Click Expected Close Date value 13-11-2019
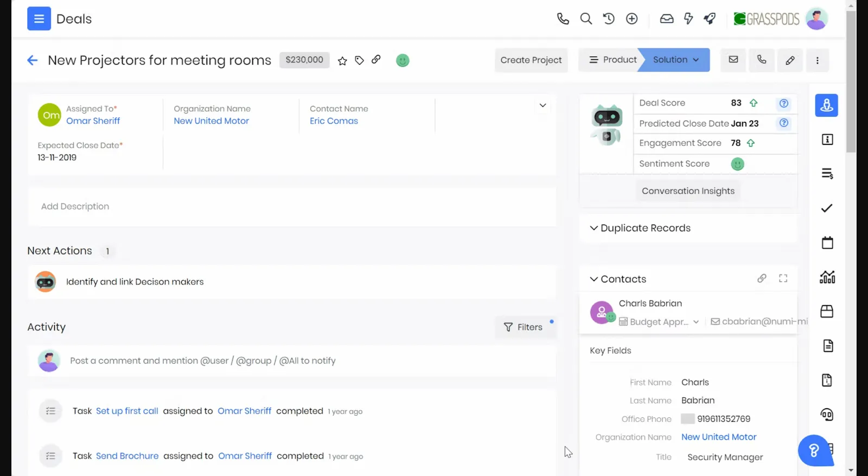This screenshot has height=476, width=868. pyautogui.click(x=57, y=158)
